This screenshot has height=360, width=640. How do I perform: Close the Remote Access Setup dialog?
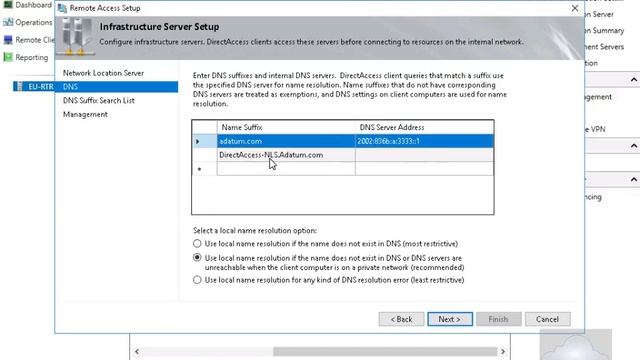point(575,8)
